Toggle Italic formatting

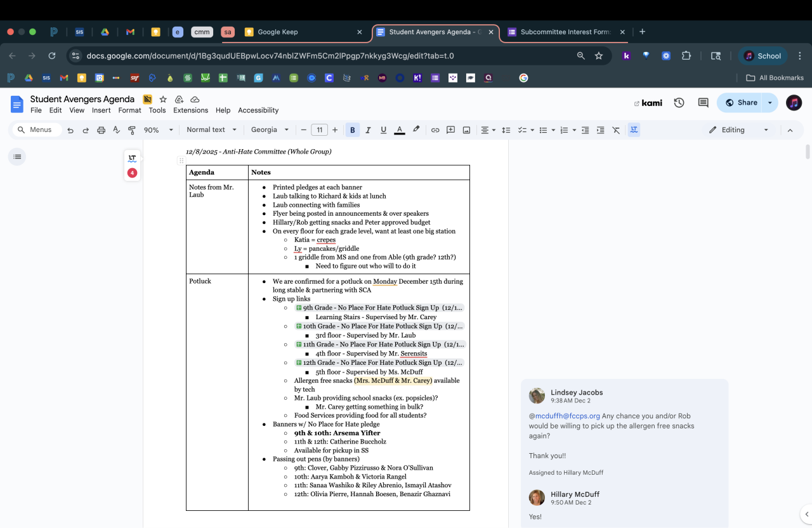point(368,130)
